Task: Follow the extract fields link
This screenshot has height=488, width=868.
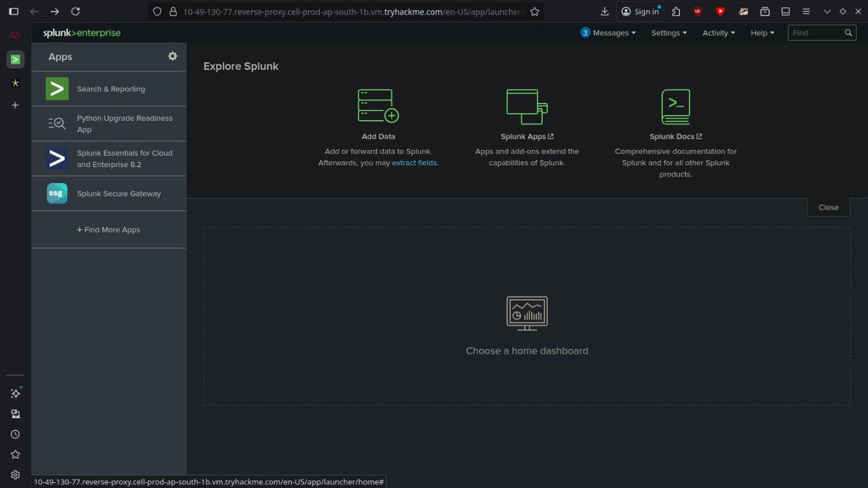Action: 414,163
